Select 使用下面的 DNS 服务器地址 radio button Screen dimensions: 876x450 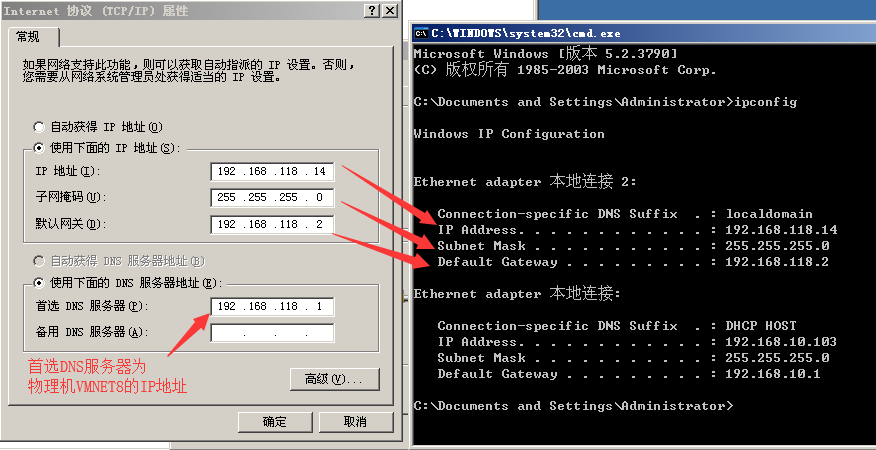point(39,283)
